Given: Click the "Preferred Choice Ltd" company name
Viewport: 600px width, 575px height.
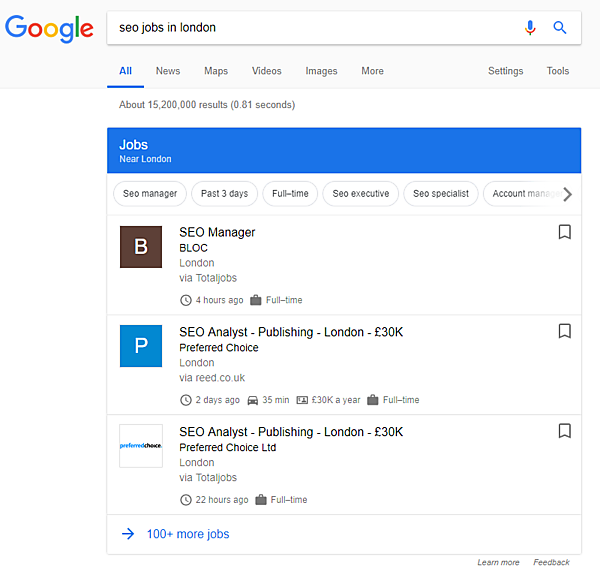Looking at the screenshot, I should [x=228, y=448].
